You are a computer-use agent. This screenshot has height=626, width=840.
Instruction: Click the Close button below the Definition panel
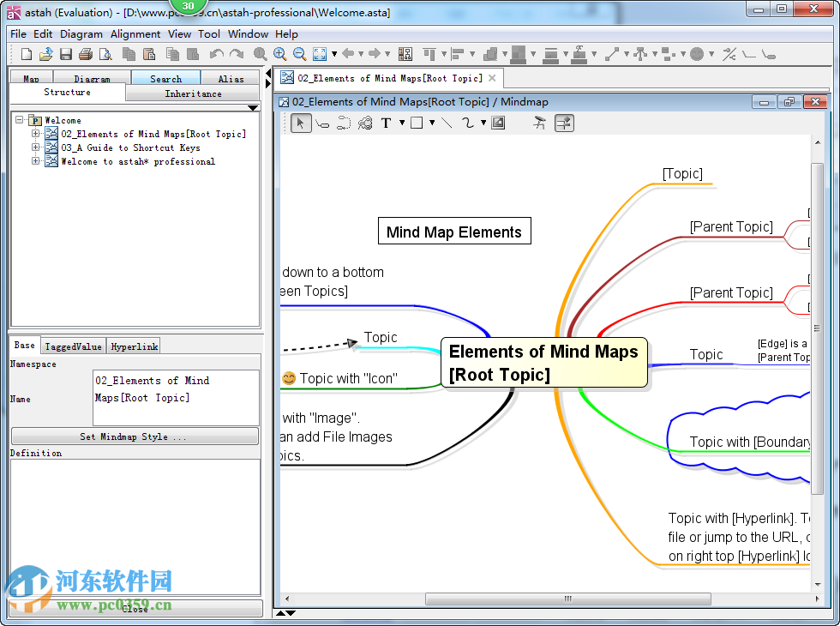pyautogui.click(x=134, y=608)
